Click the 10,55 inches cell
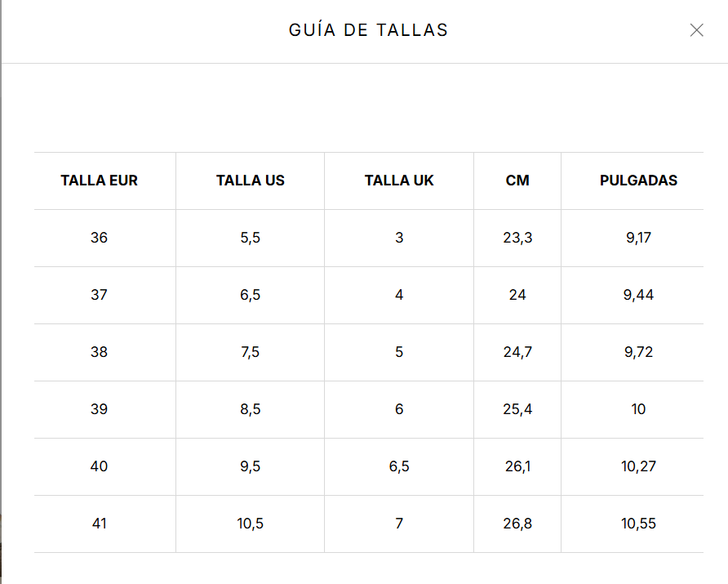Image resolution: width=728 pixels, height=584 pixels. click(x=638, y=524)
